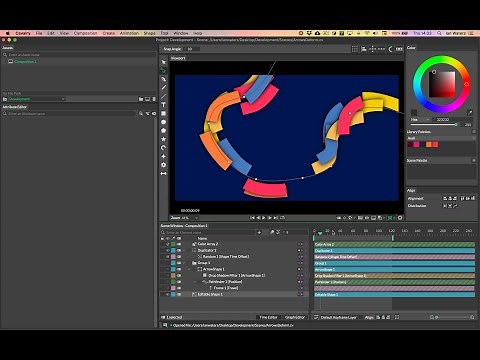Click the Snap Angle value field
The height and width of the screenshot is (360, 480).
pyautogui.click(x=191, y=49)
